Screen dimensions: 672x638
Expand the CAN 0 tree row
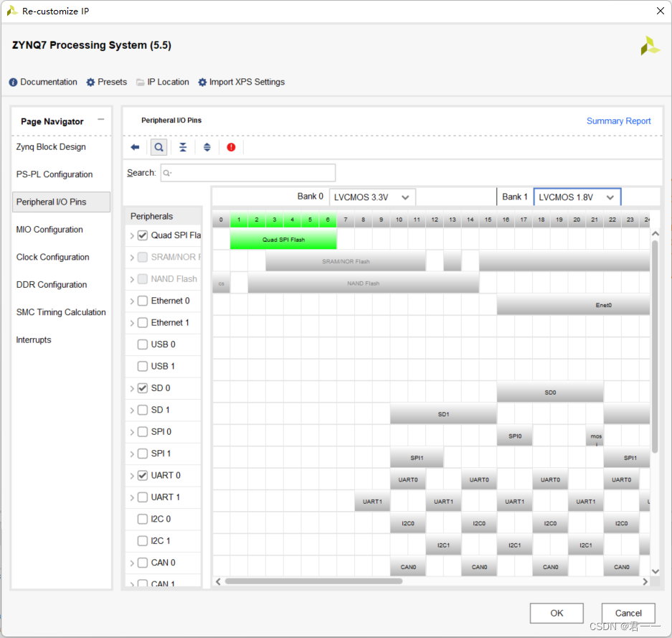[x=132, y=563]
